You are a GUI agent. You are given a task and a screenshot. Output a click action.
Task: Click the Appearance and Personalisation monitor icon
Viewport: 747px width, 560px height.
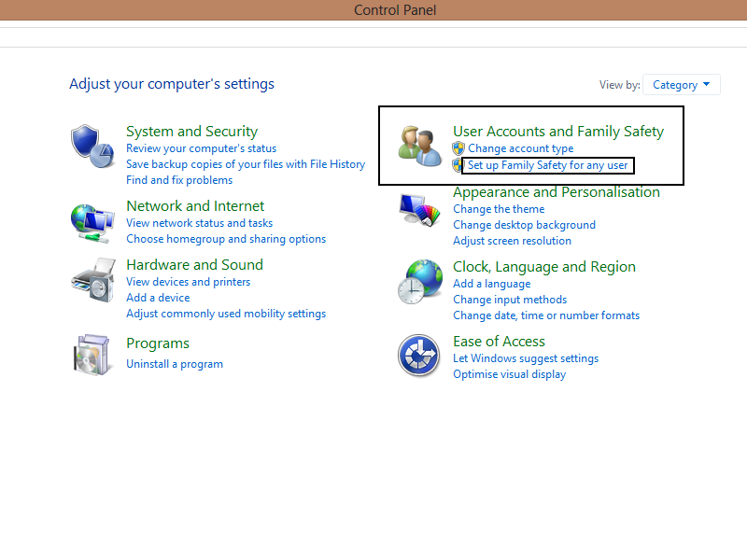(x=419, y=209)
